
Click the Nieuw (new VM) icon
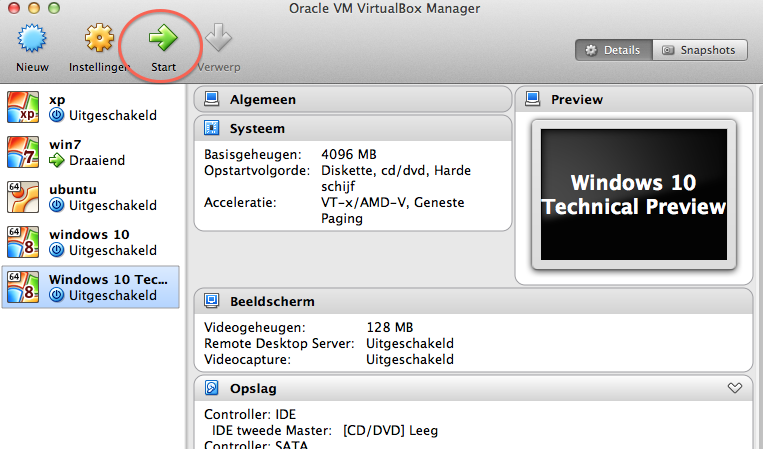[33, 41]
